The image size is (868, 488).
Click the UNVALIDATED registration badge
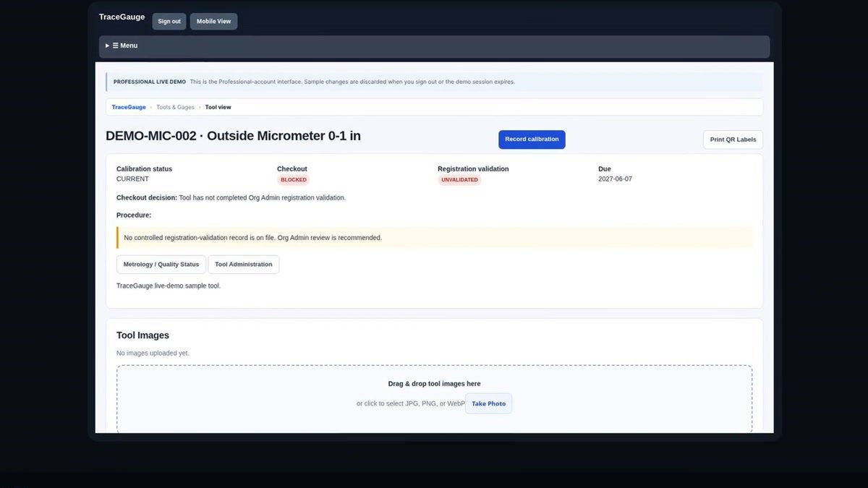point(459,179)
